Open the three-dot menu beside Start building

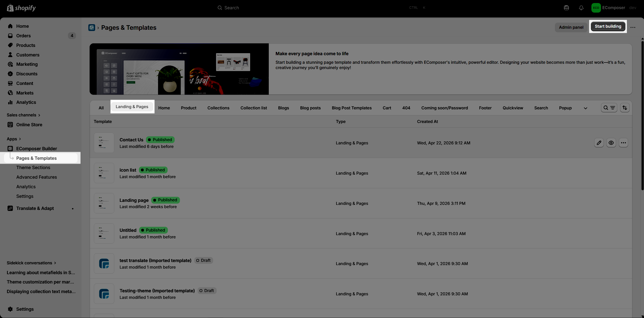[x=633, y=27]
